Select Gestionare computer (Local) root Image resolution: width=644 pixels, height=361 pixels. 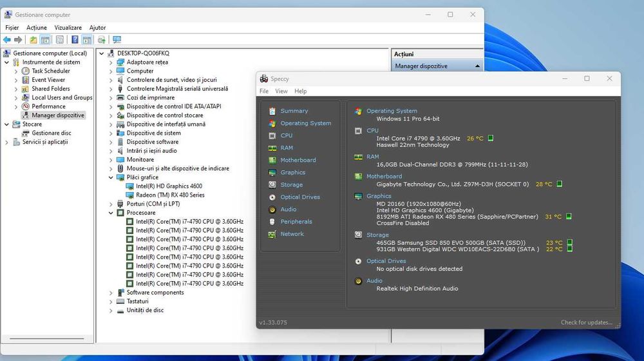coord(50,54)
